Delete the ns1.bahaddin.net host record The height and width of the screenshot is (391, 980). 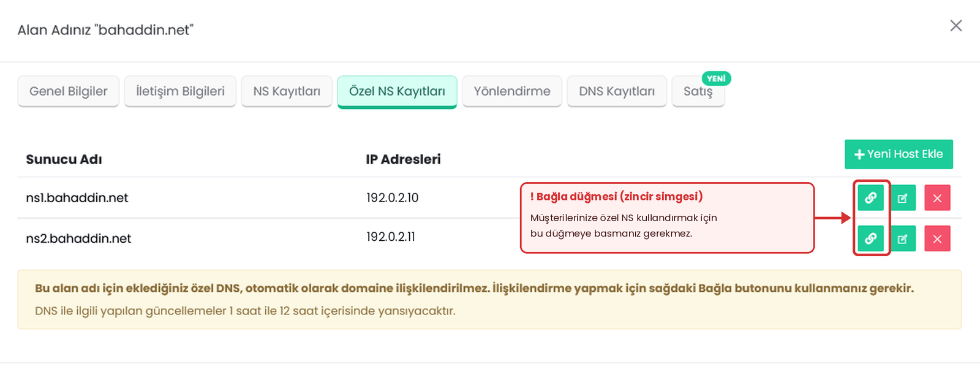pyautogui.click(x=937, y=198)
